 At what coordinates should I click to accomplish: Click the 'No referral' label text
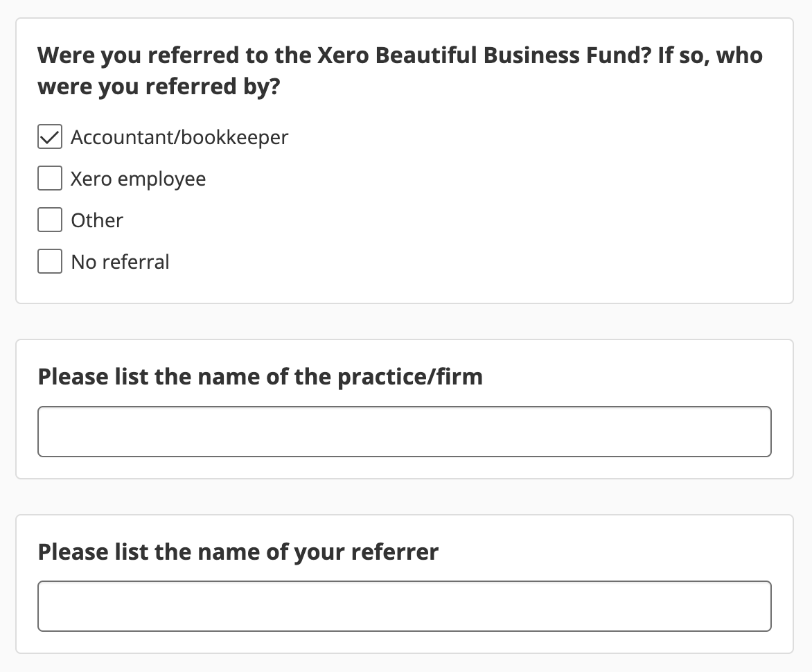click(121, 262)
